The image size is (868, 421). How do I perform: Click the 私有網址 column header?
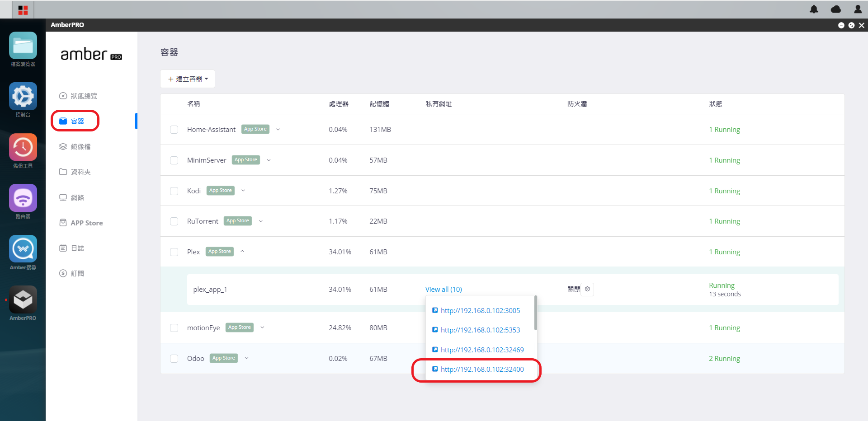[439, 104]
